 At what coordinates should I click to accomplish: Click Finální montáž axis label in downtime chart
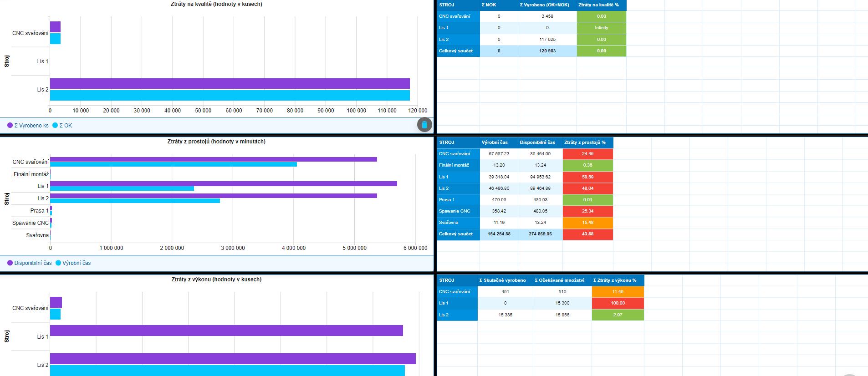pyautogui.click(x=31, y=174)
